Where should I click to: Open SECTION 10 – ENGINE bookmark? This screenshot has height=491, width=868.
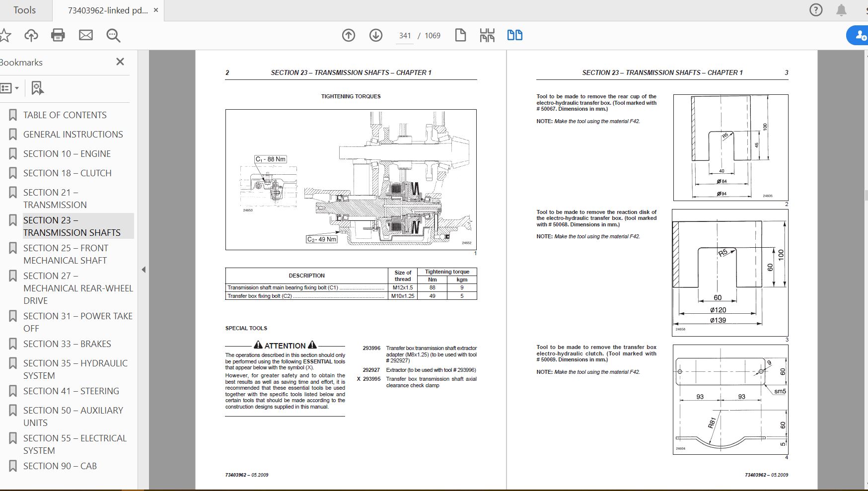click(67, 154)
